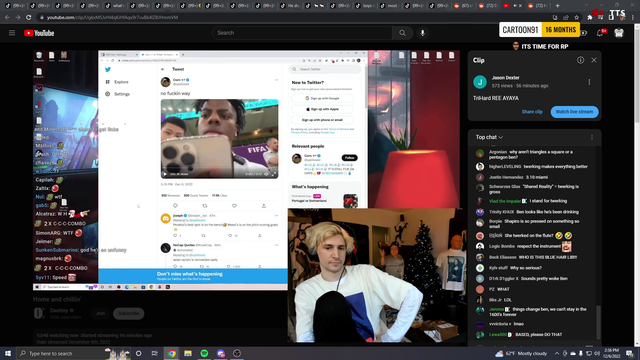The width and height of the screenshot is (640, 360).
Task: Open YouTube notifications bell
Action: (x=600, y=33)
